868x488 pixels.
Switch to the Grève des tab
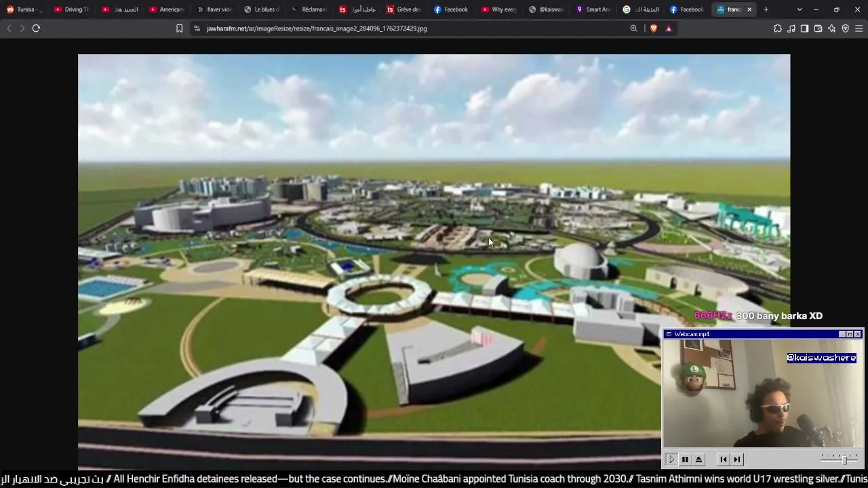click(403, 9)
